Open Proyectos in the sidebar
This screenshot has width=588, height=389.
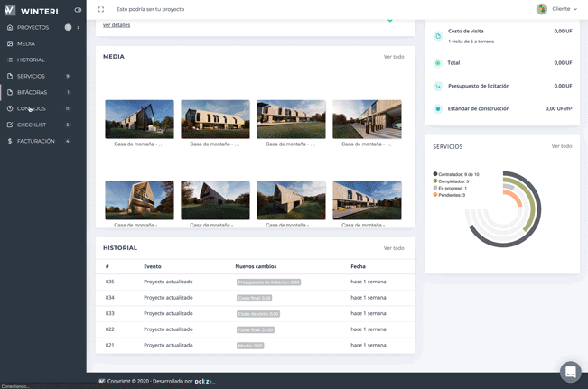point(33,27)
